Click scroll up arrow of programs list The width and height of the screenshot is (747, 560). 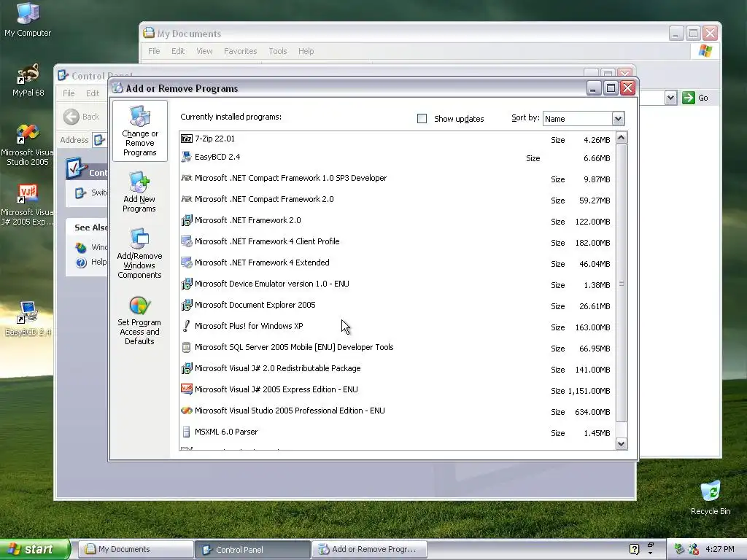622,138
